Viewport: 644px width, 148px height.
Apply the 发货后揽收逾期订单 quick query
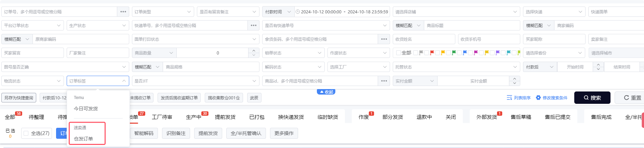click(179, 98)
